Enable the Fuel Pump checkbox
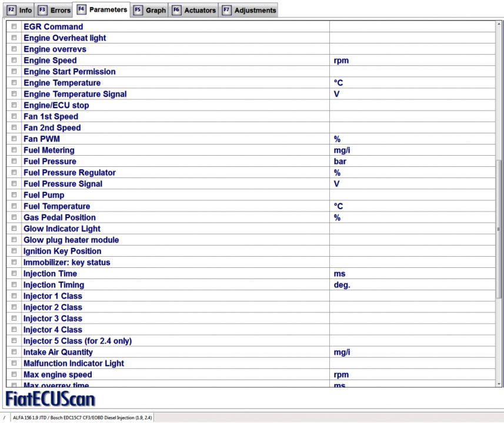Image resolution: width=504 pixels, height=423 pixels. [x=14, y=194]
